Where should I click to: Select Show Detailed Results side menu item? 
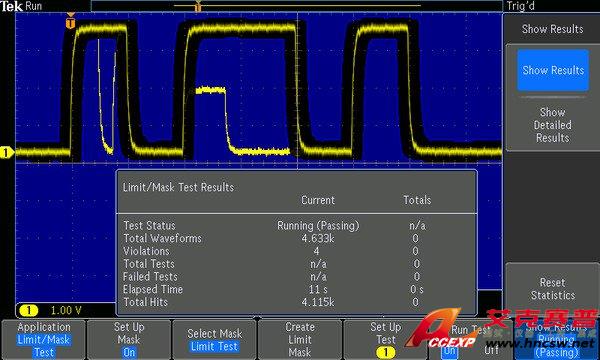click(552, 125)
